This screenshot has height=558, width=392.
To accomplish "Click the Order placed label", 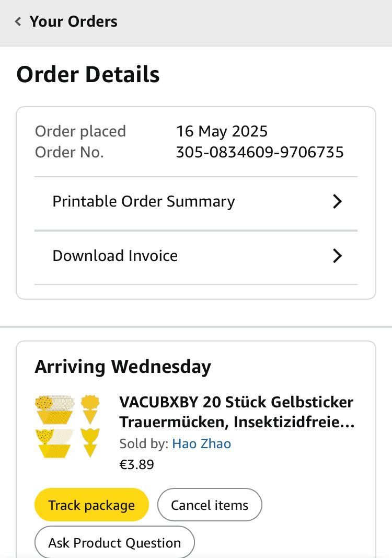I will (x=80, y=131).
